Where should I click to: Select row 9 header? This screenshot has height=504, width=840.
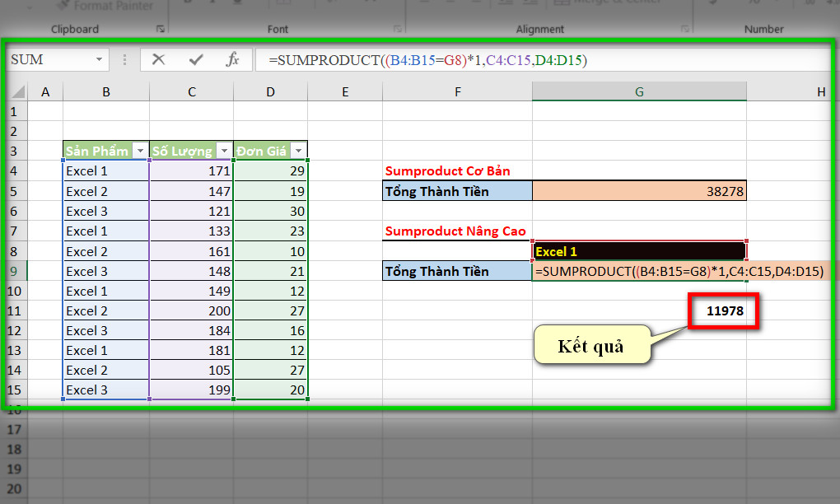pos(14,271)
